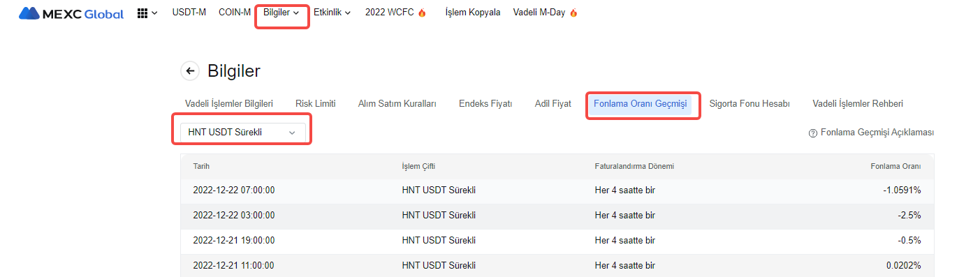The width and height of the screenshot is (980, 277).
Task: Select the Alım Satım Kuralları tab
Action: [x=397, y=104]
